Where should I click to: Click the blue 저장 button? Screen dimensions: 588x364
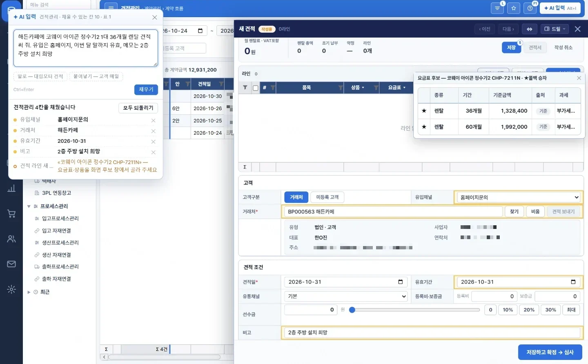(511, 48)
